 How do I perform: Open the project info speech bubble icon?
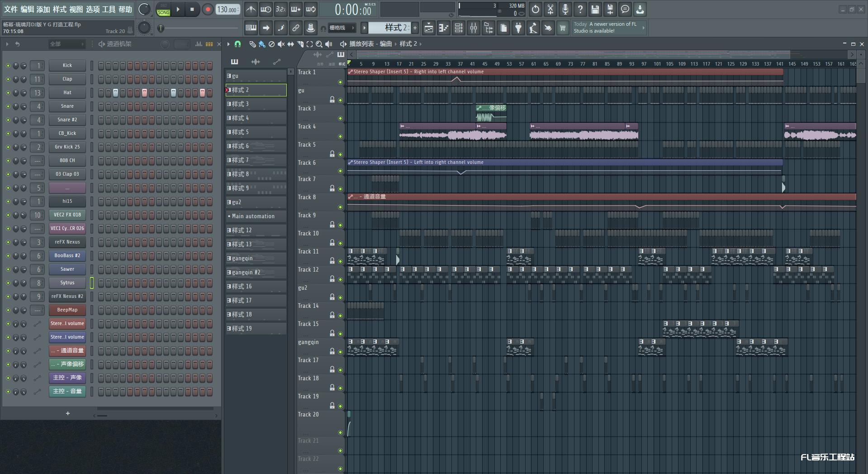tap(625, 9)
